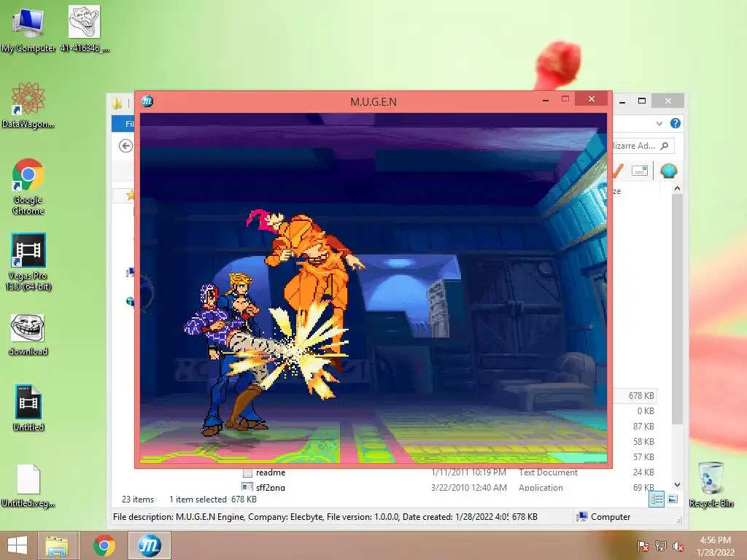The image size is (747, 560).
Task: Click the shell-shaped icon in Explorer ribbon
Action: coord(668,171)
